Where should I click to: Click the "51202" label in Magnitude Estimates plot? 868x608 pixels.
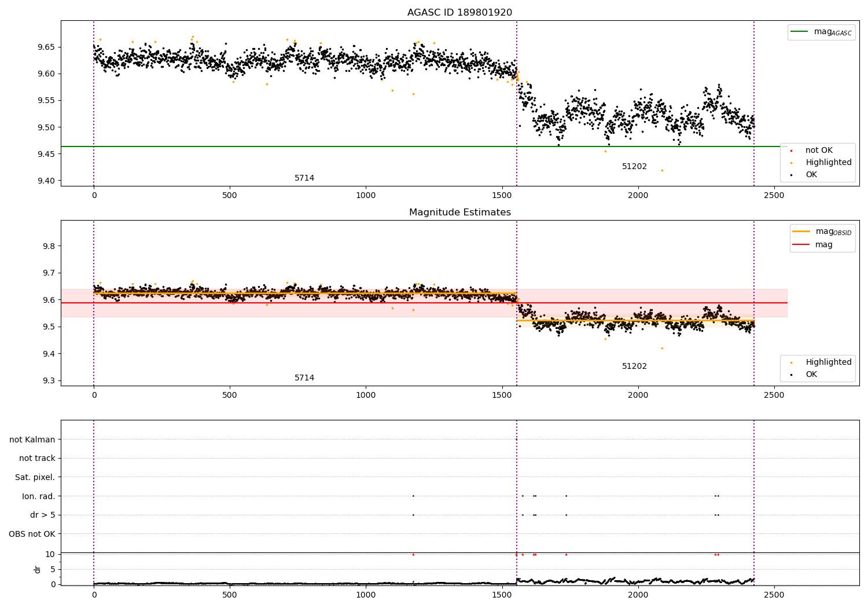tap(634, 367)
